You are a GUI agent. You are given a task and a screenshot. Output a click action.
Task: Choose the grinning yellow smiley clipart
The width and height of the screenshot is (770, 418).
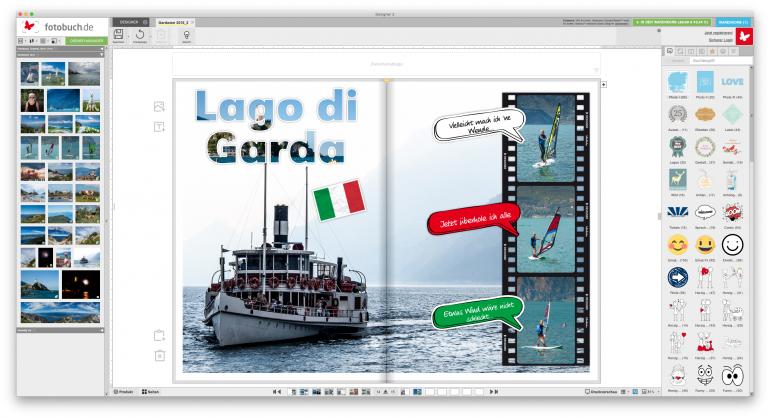click(705, 245)
